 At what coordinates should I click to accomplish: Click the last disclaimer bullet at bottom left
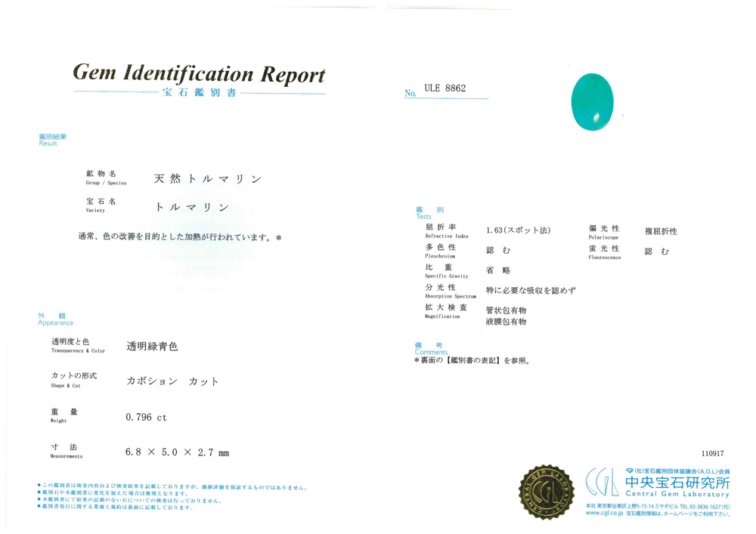pyautogui.click(x=116, y=507)
